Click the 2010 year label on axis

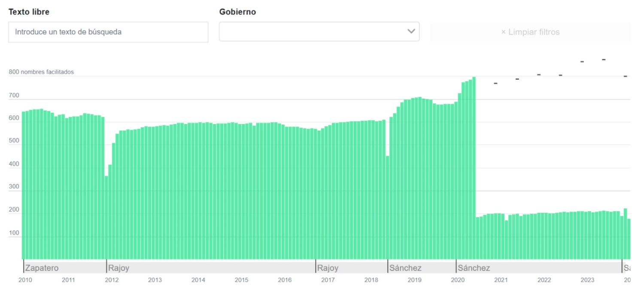25,280
